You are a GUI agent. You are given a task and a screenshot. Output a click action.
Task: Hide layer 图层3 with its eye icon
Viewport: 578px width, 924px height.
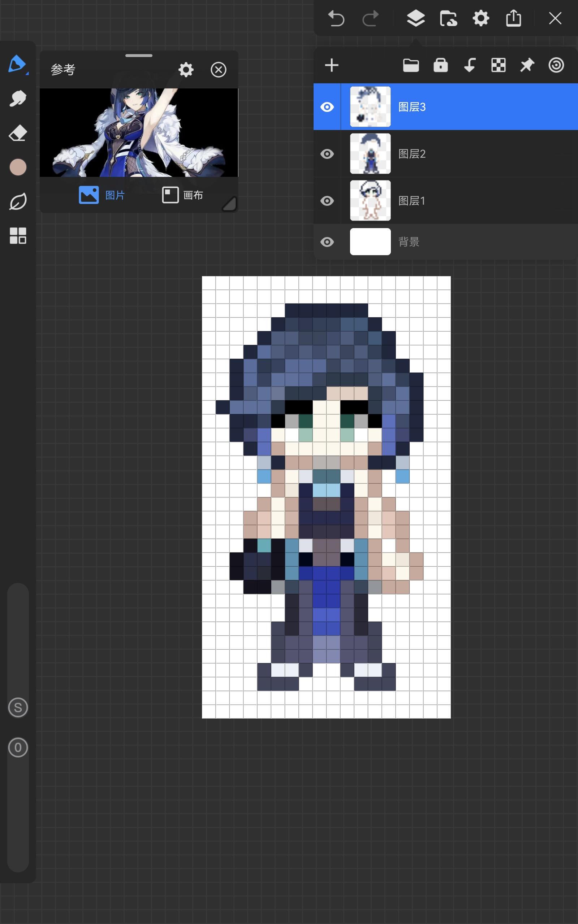pos(327,107)
